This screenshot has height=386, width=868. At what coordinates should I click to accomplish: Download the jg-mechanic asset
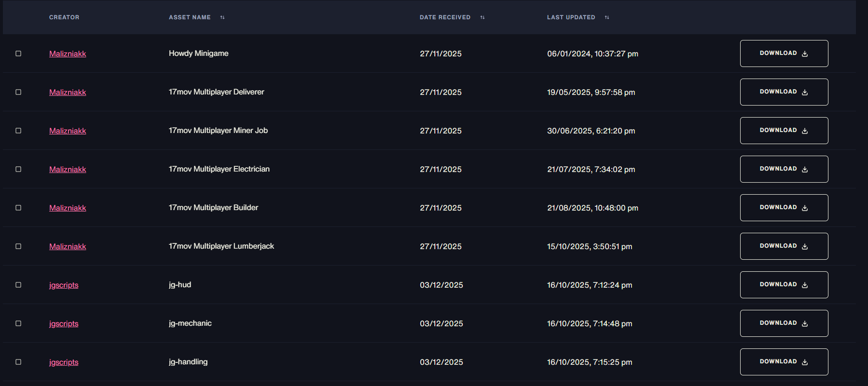point(784,323)
